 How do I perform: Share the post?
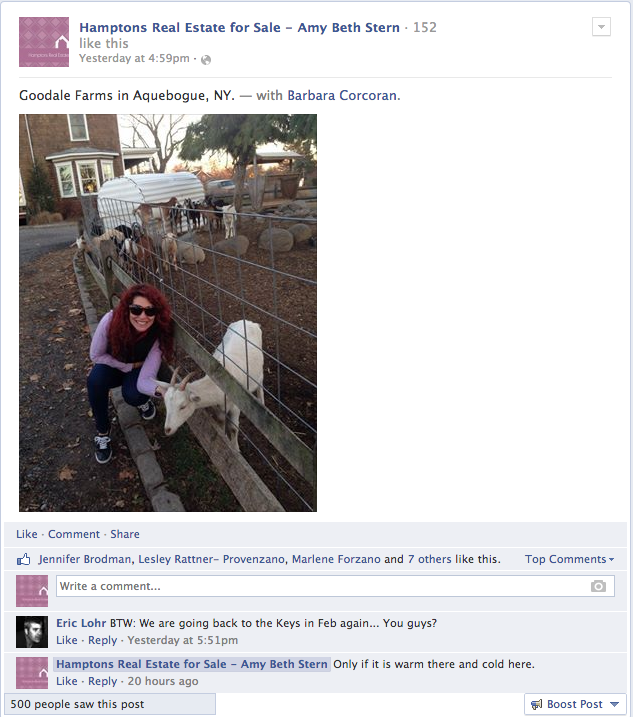[x=125, y=534]
